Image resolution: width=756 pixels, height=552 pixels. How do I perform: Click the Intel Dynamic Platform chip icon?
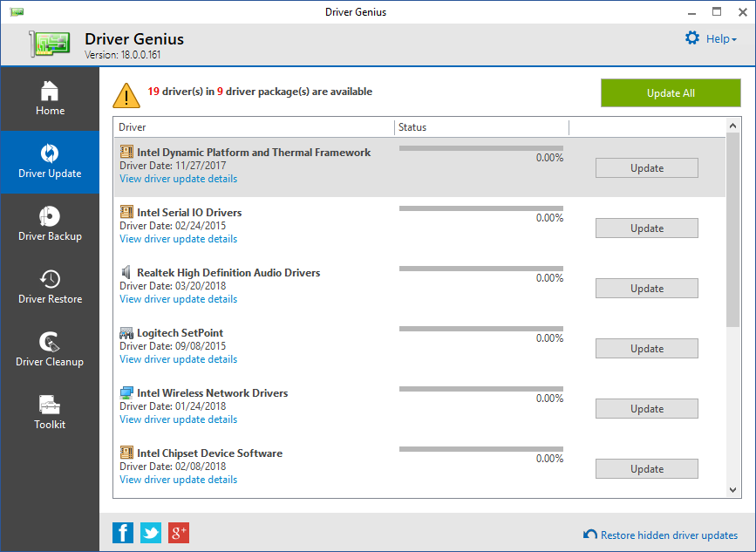click(126, 152)
